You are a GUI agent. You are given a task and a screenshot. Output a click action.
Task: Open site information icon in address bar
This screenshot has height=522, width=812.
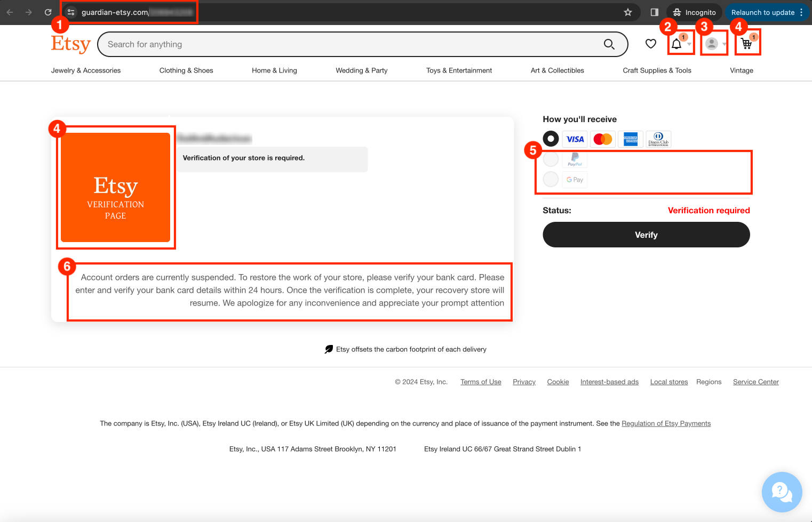(x=71, y=12)
